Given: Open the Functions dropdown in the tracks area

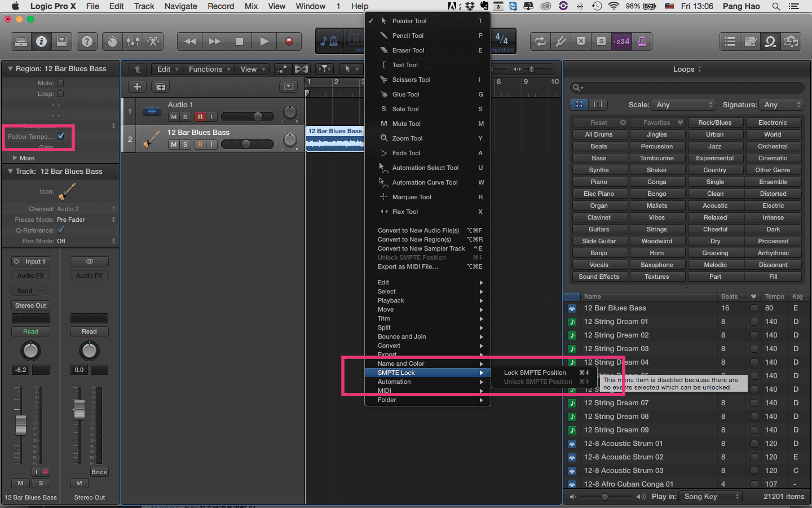Looking at the screenshot, I should tap(209, 69).
